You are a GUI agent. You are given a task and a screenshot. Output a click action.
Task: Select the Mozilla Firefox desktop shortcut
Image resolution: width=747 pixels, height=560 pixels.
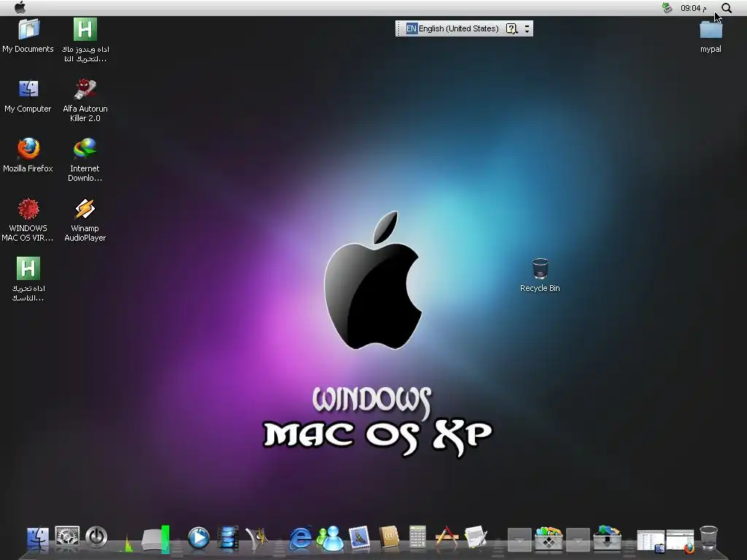28,155
